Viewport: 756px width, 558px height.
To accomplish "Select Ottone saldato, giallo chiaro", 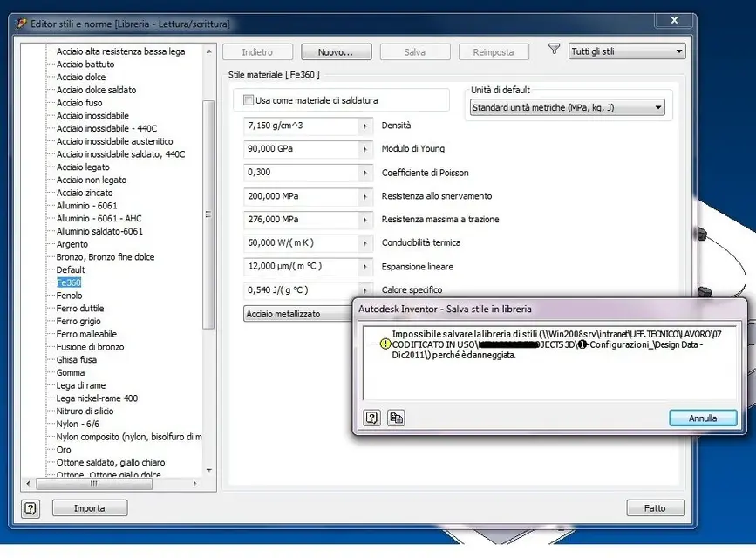I will [x=111, y=462].
